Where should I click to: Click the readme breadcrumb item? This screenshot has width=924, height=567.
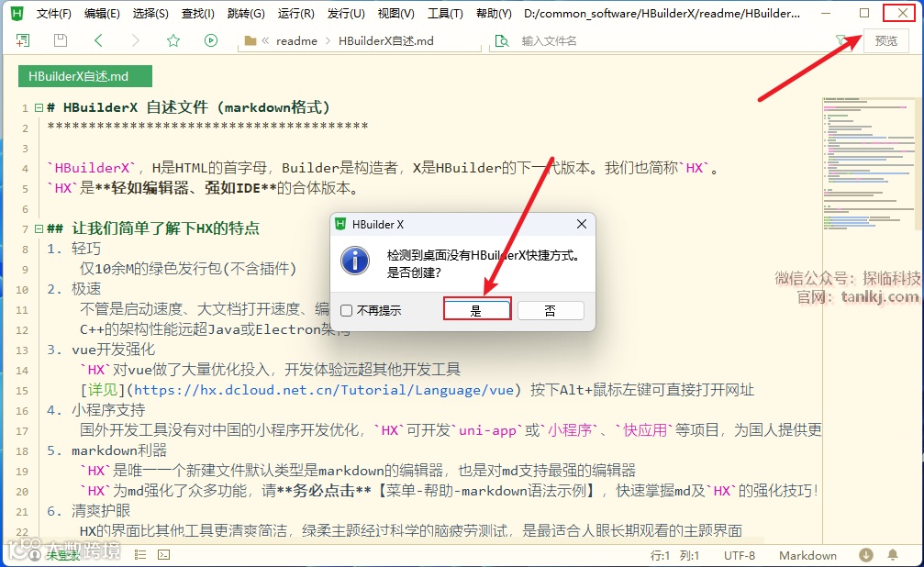click(x=296, y=40)
